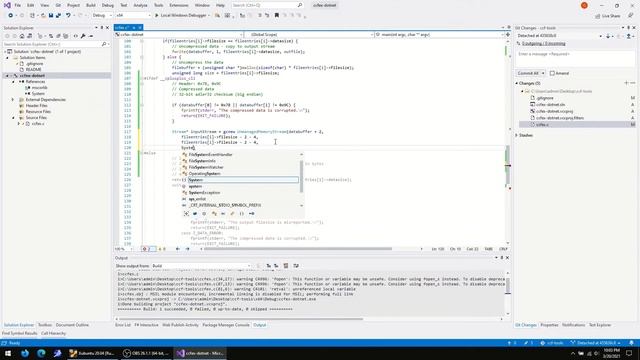Click the error count indicator in editor footer
Screen dimensions: 640x360
(x=149, y=249)
